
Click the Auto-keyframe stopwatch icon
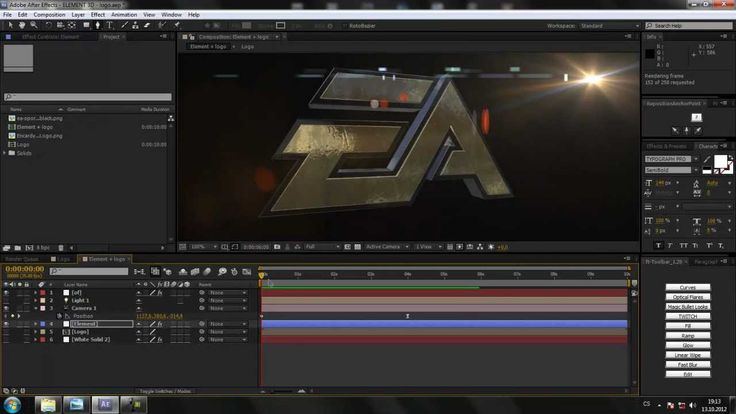click(x=234, y=272)
